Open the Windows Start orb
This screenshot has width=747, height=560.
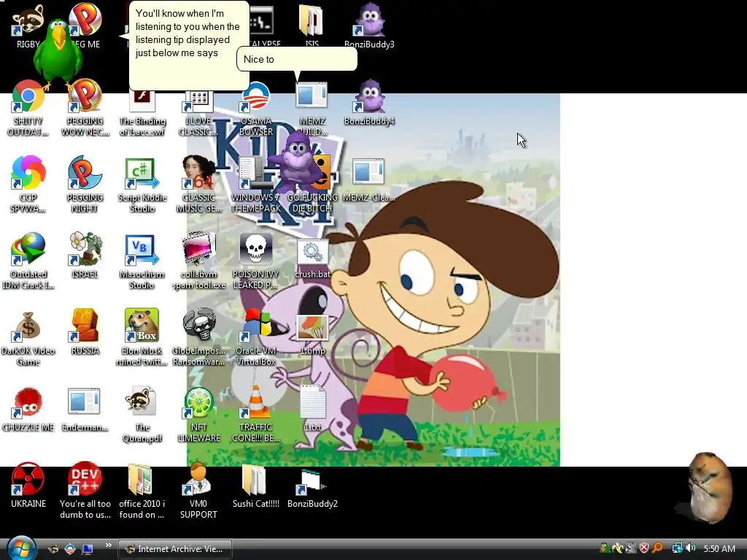click(x=22, y=548)
